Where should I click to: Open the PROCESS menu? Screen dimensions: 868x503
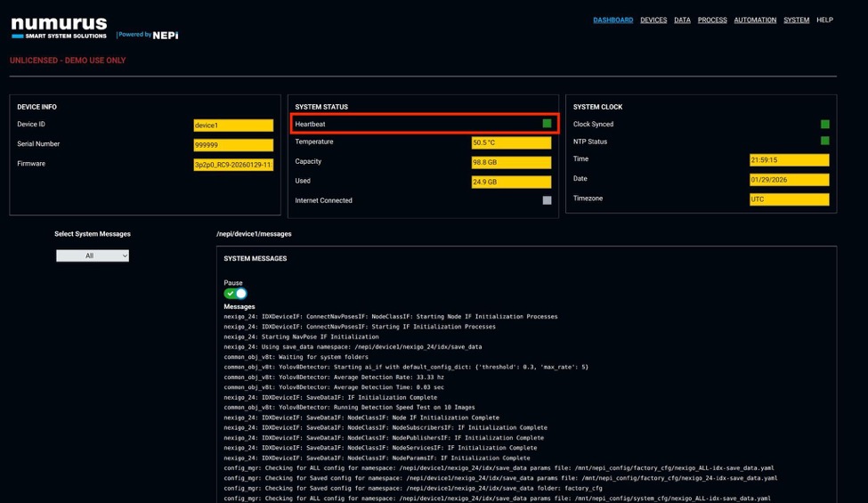coord(712,20)
